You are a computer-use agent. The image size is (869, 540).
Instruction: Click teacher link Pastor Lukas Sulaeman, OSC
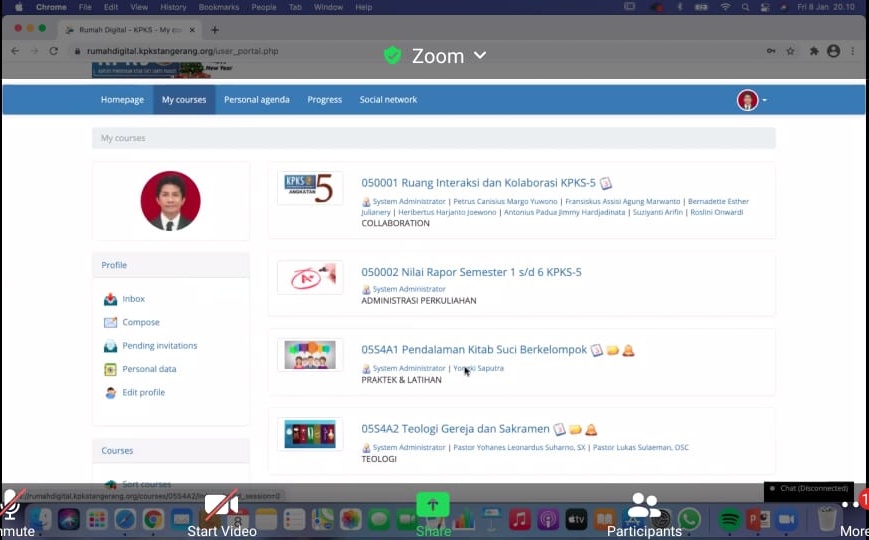point(641,447)
